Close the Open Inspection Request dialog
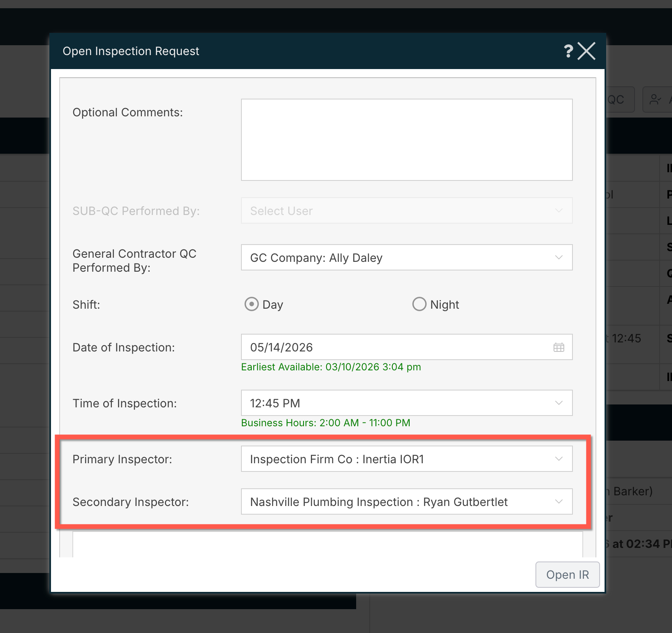Viewport: 672px width, 633px height. click(586, 51)
